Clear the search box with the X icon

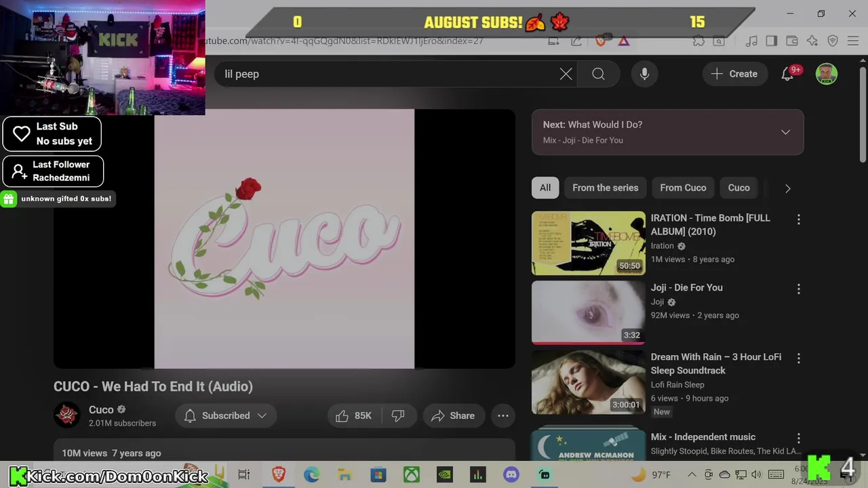pyautogui.click(x=566, y=74)
